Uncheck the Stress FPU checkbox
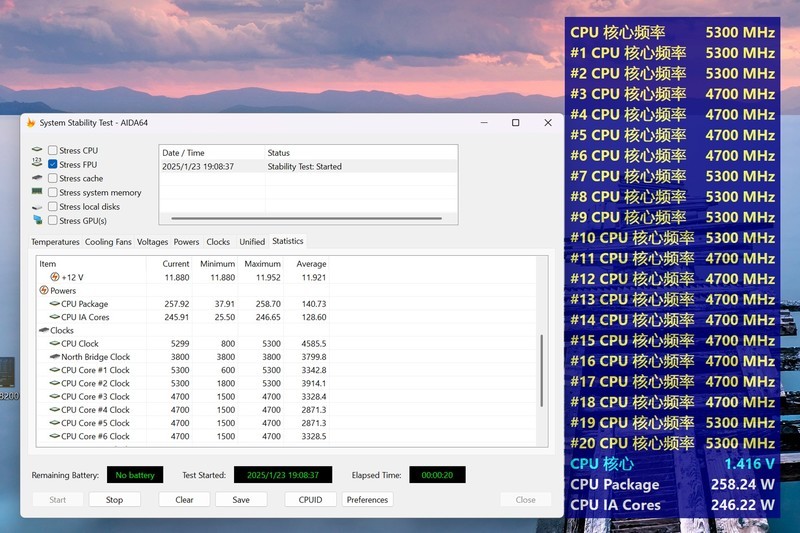 53,165
